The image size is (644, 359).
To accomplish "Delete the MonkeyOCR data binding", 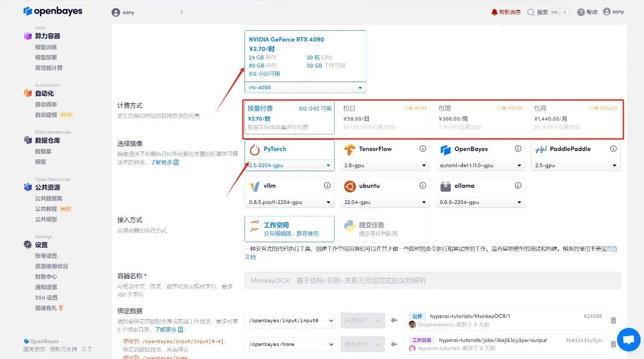I will tap(613, 320).
